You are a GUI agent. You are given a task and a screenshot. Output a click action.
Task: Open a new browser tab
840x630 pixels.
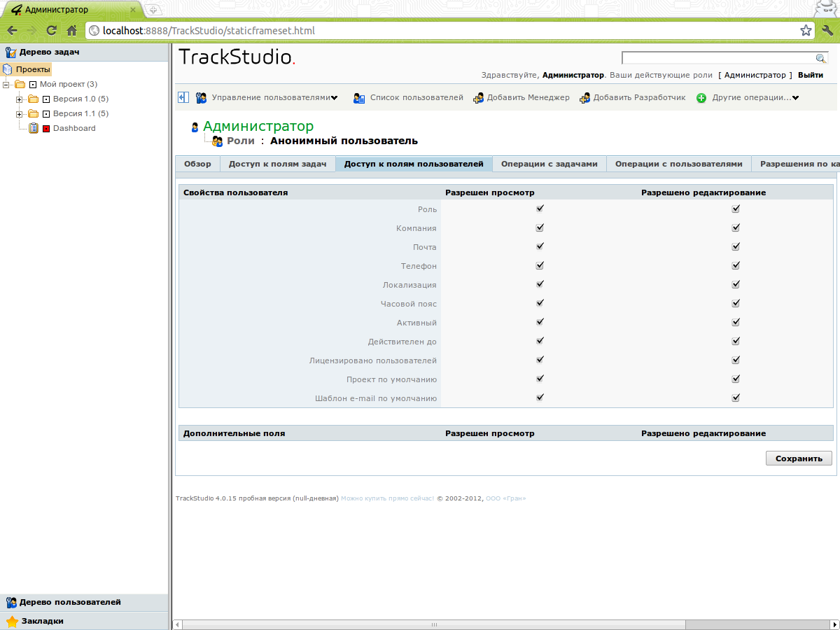pos(153,10)
